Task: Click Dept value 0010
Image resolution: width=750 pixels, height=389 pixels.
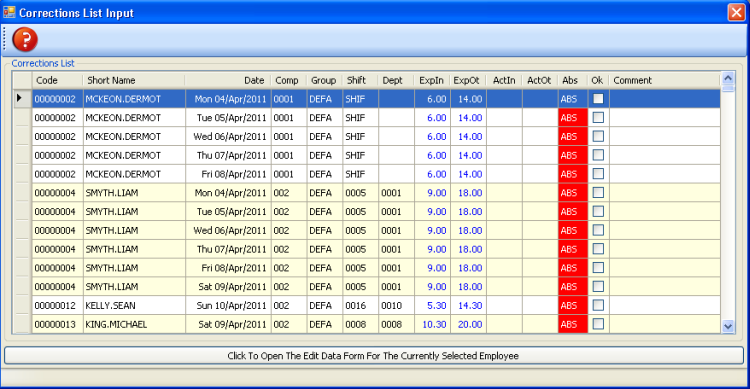Action: [396, 305]
